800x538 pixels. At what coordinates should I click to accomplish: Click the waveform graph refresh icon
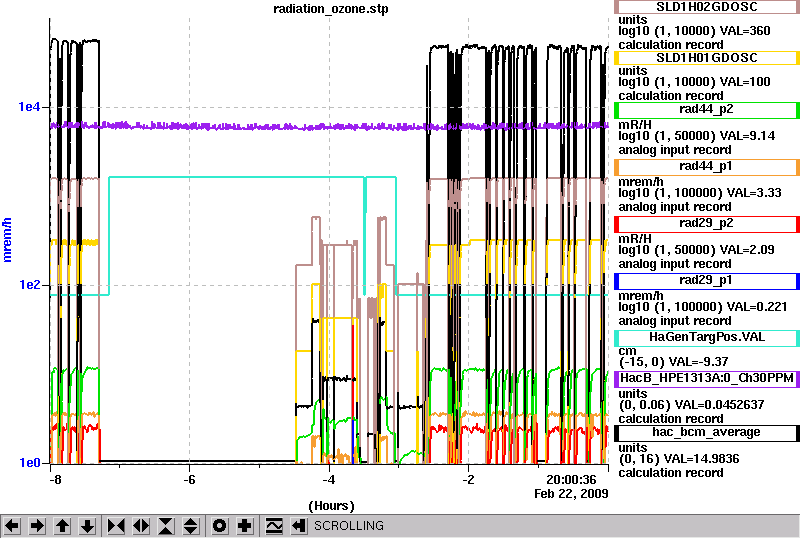coord(274,526)
